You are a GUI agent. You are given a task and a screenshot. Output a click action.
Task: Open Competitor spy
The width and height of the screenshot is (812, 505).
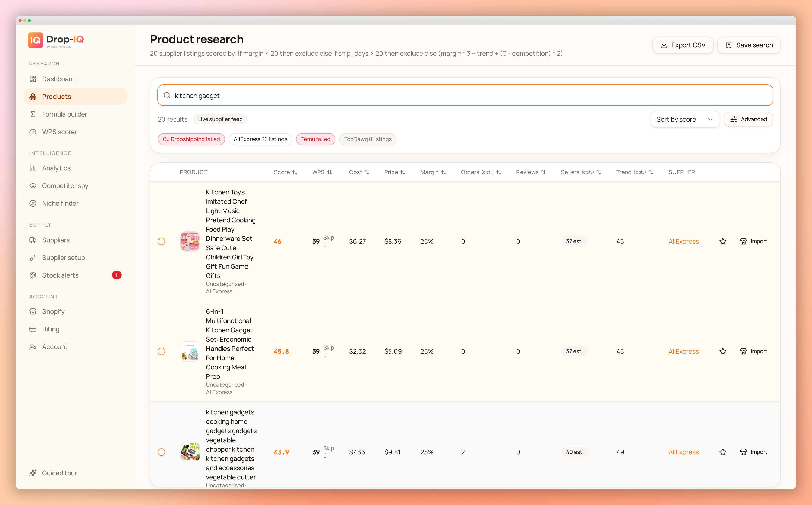pyautogui.click(x=75, y=186)
